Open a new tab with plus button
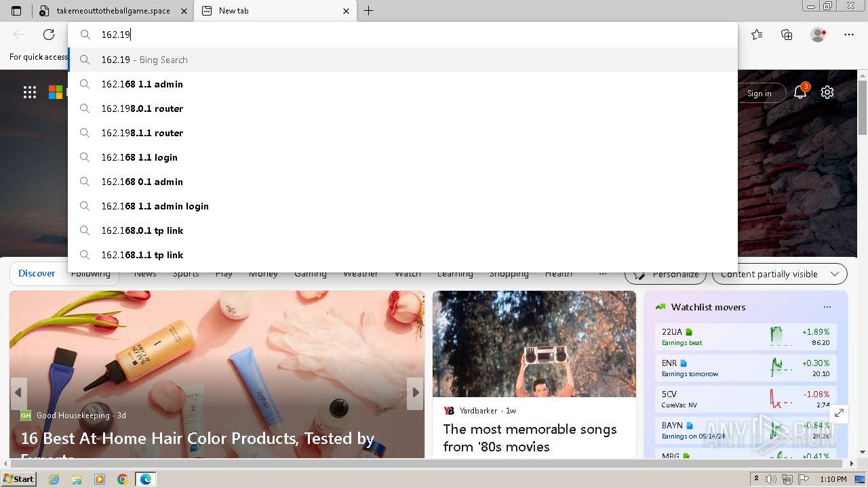 [369, 11]
